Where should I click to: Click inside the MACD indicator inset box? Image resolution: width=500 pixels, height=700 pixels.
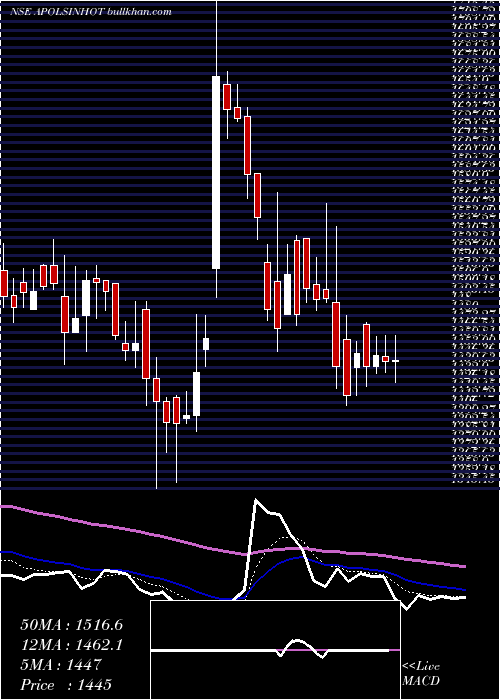click(x=275, y=650)
